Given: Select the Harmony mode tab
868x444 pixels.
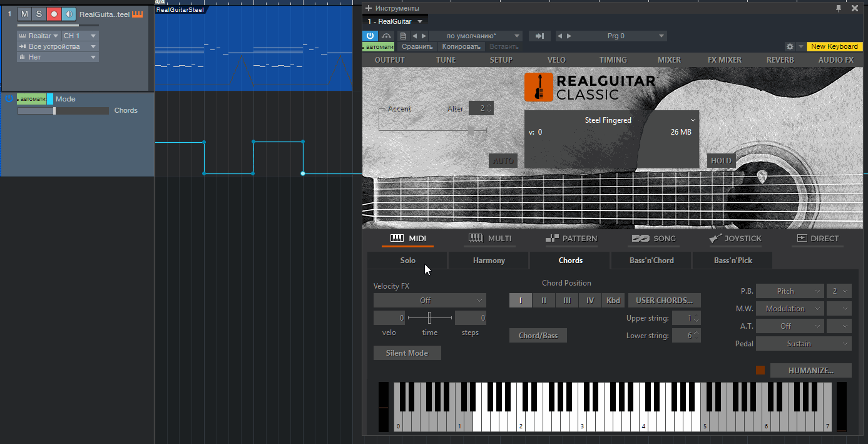Looking at the screenshot, I should pos(489,261).
